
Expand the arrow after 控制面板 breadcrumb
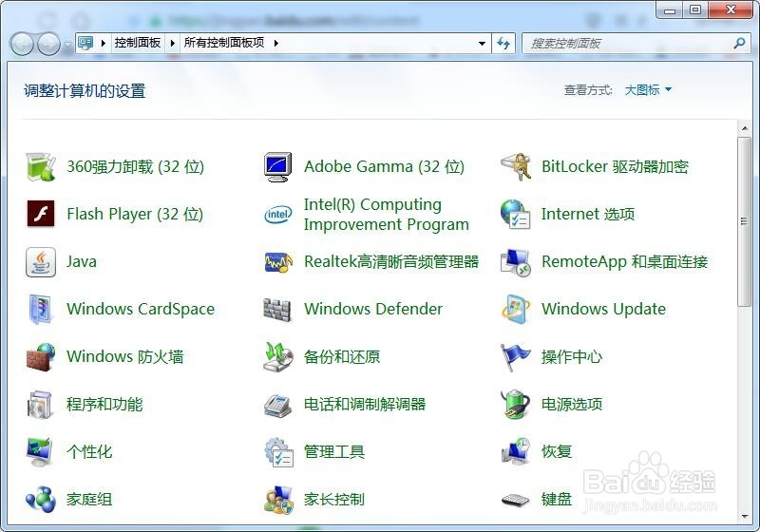[173, 43]
